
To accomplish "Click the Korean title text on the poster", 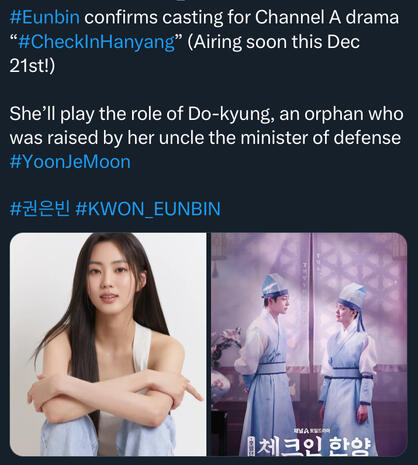I will pos(310,445).
